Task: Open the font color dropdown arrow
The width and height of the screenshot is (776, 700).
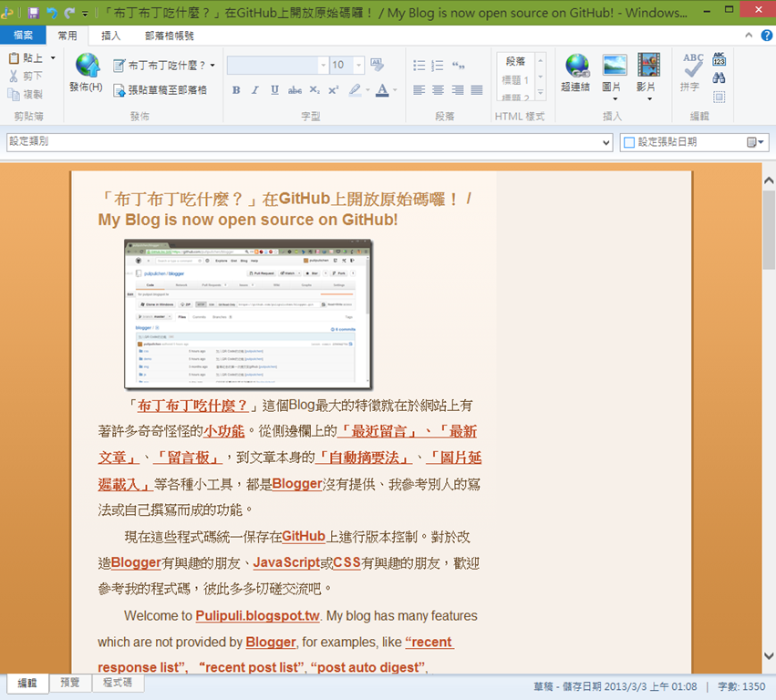Action: 395,90
